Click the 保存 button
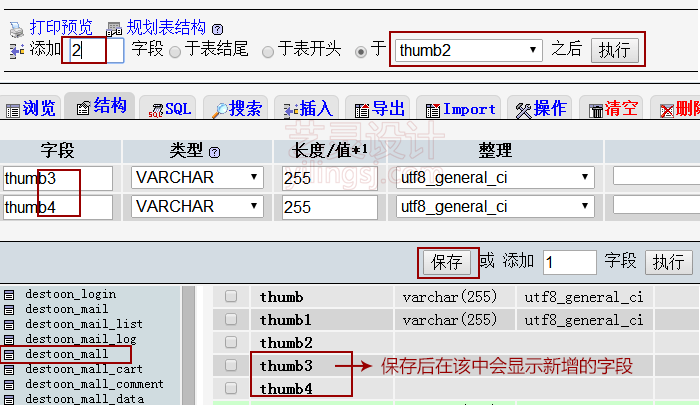 pyautogui.click(x=446, y=262)
